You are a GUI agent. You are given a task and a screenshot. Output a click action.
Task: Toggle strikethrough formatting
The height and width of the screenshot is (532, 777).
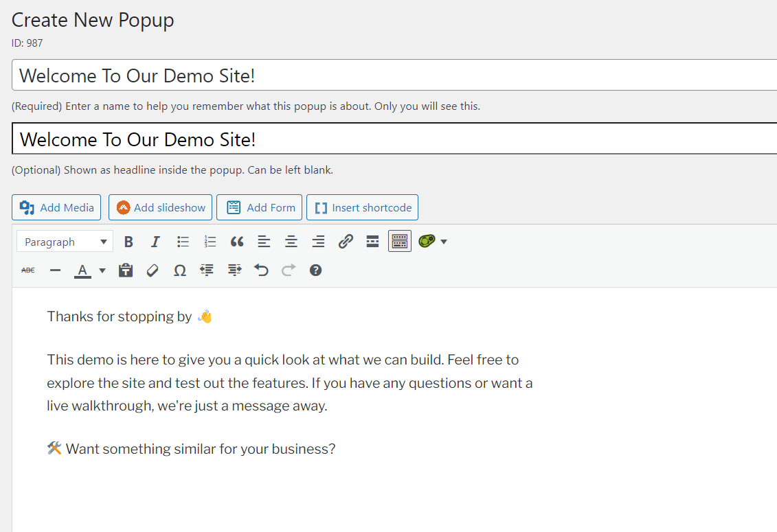click(28, 270)
